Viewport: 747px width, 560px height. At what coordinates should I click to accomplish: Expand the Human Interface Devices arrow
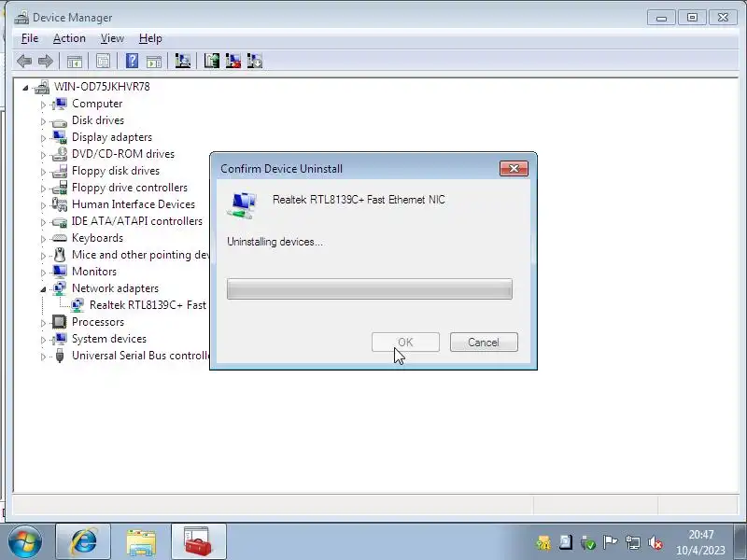tap(43, 205)
